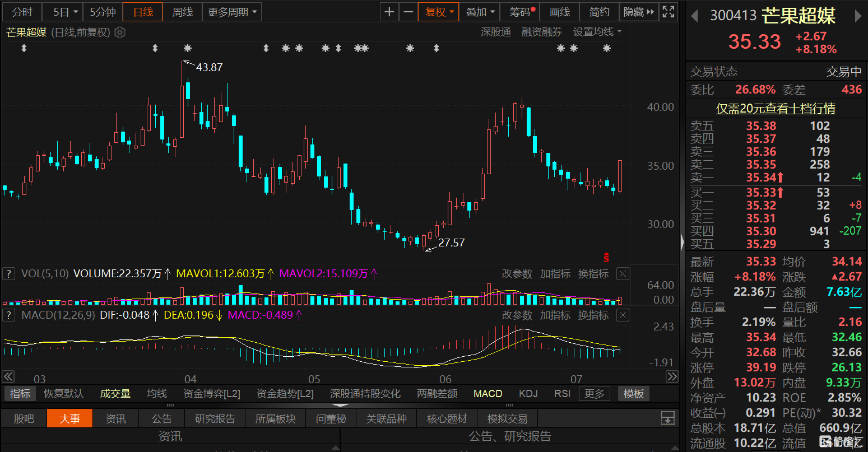Select the KDJ indicator
Screen dimensions: 868x452
(x=528, y=394)
